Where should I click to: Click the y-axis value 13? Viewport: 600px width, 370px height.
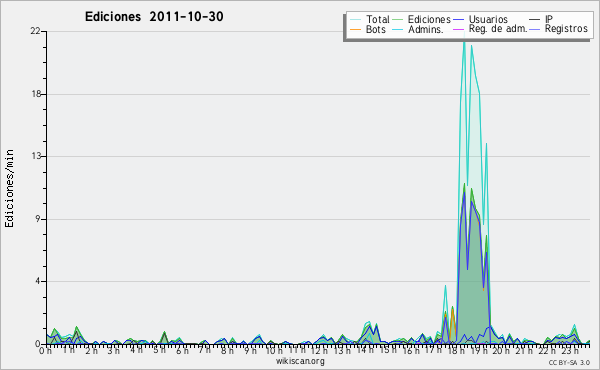point(36,156)
